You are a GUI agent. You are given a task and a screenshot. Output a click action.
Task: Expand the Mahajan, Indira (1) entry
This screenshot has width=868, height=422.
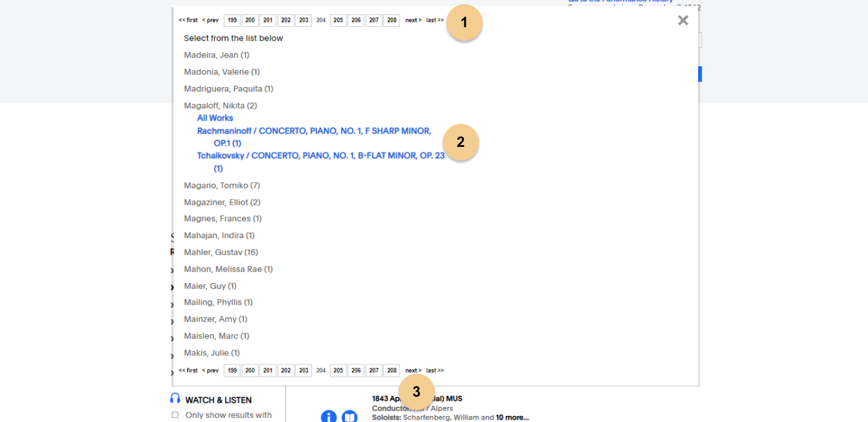point(219,236)
